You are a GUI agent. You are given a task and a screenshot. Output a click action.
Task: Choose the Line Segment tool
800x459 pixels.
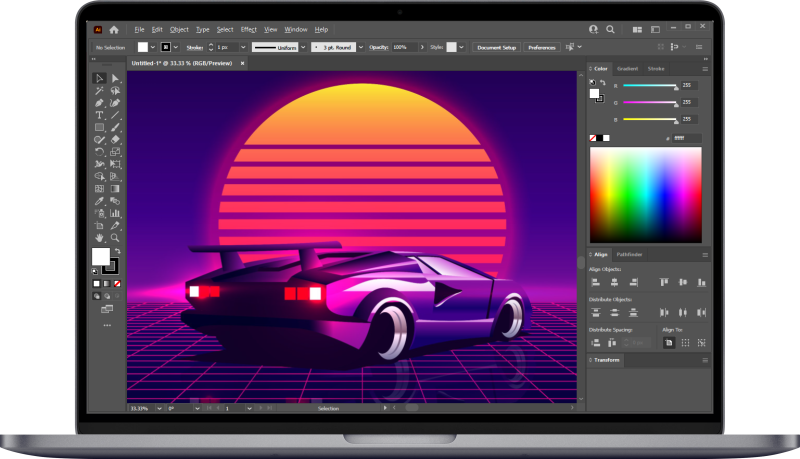[115, 115]
